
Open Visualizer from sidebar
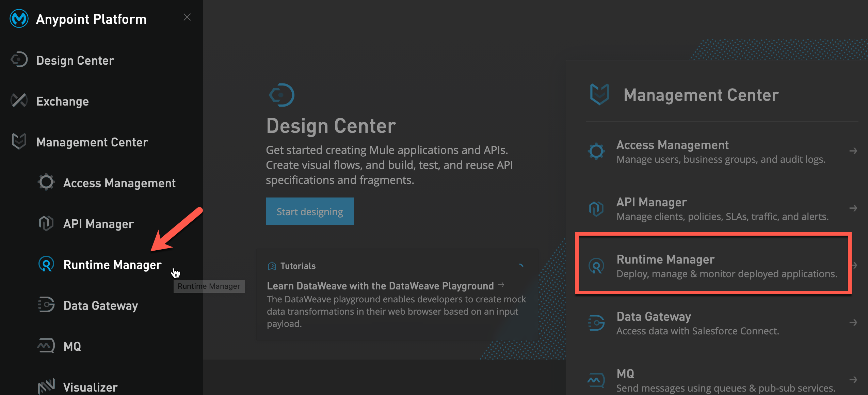pos(91,387)
